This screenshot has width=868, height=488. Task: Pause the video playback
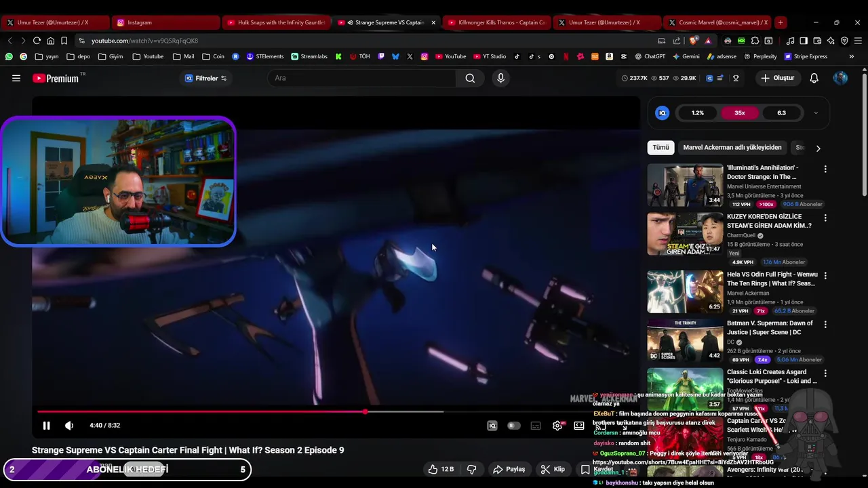coord(46,426)
